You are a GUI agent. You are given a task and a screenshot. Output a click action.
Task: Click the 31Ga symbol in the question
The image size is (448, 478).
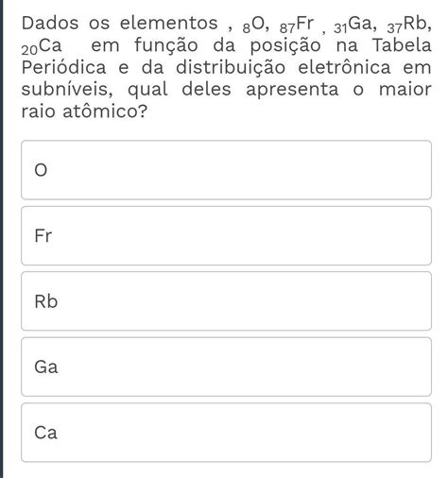(x=353, y=25)
